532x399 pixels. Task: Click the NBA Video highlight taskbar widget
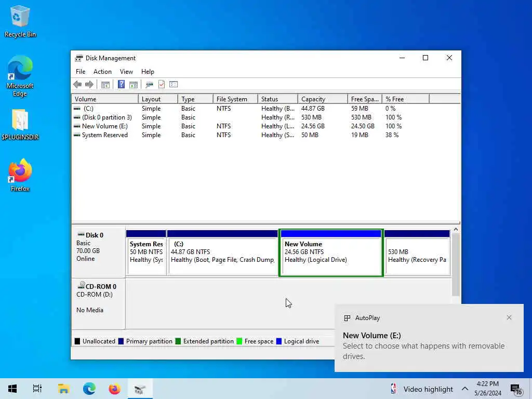tap(422, 389)
